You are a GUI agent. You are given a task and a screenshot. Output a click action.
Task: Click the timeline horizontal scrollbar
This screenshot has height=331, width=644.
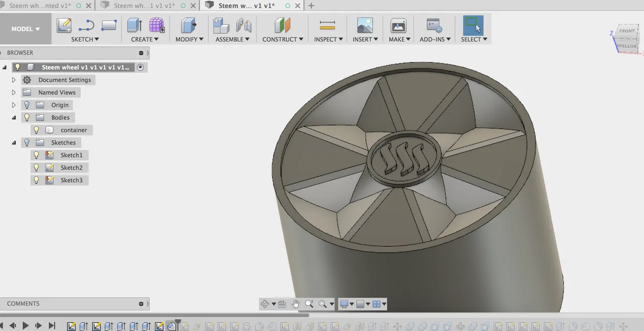(x=154, y=315)
